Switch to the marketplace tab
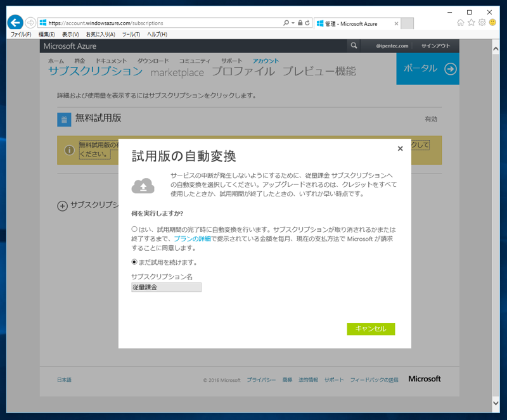 [x=177, y=72]
